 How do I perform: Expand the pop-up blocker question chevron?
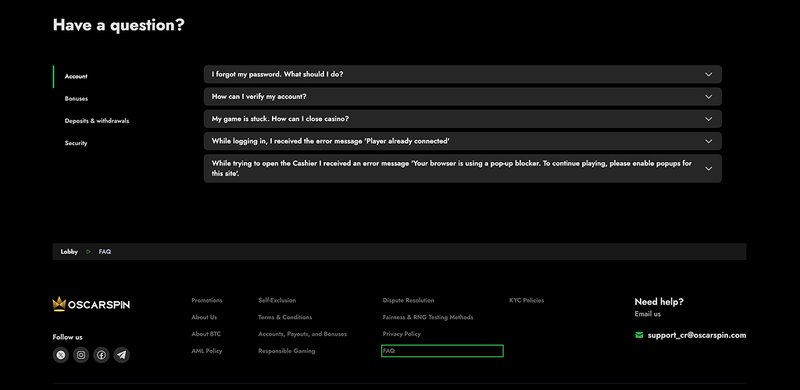point(708,168)
